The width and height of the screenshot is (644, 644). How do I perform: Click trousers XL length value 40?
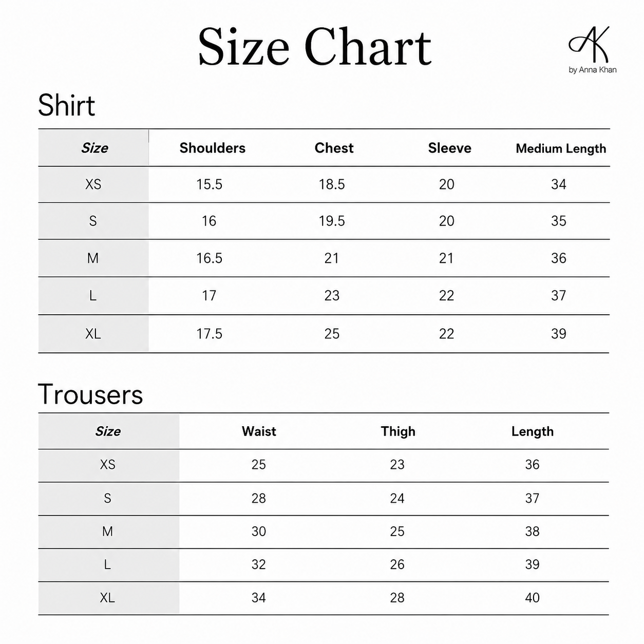click(533, 598)
